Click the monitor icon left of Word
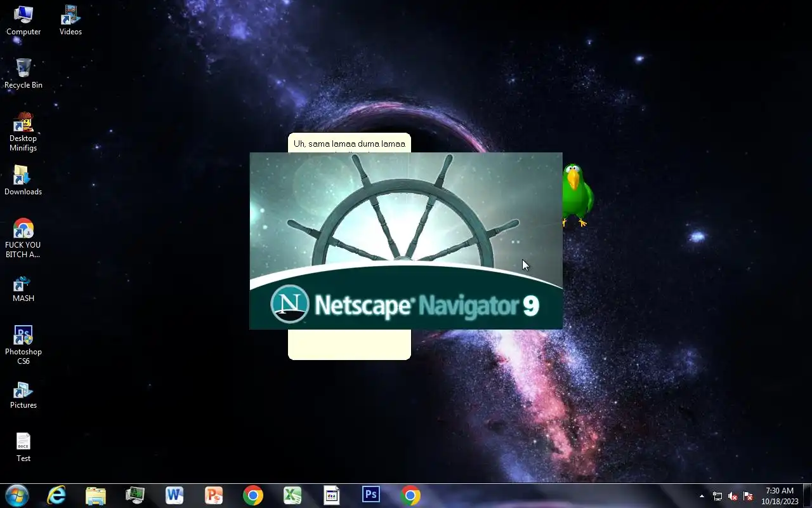Screen dimensions: 812x508 tap(135, 495)
